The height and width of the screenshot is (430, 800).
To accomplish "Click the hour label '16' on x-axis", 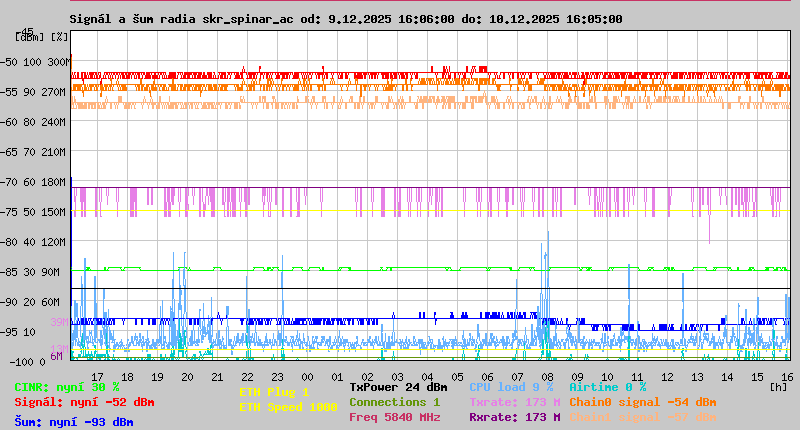I will [x=787, y=377].
